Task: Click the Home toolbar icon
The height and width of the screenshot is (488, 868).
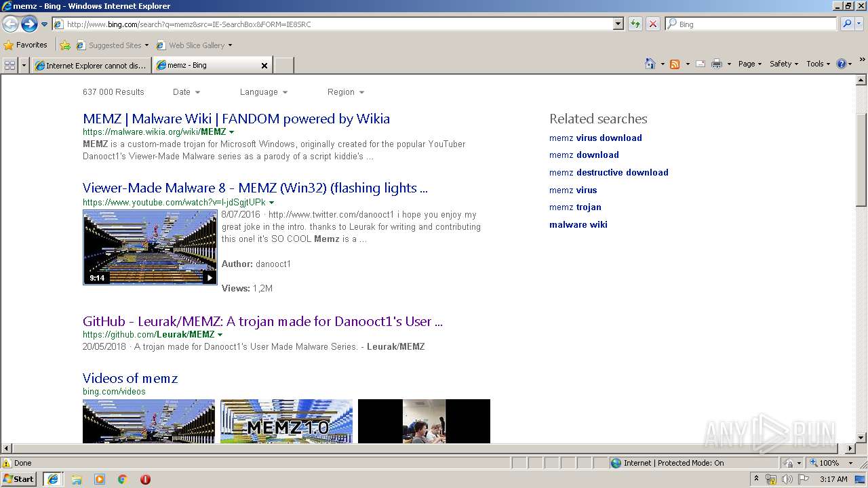Action: [x=650, y=64]
